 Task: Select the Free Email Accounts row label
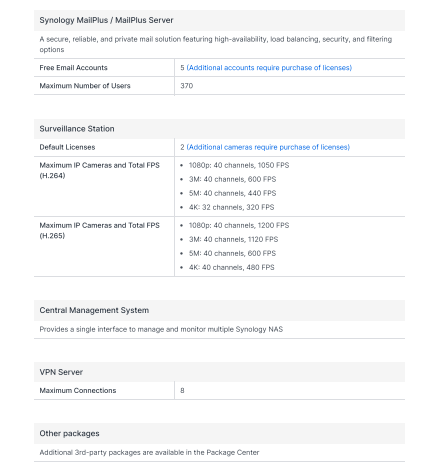[73, 68]
